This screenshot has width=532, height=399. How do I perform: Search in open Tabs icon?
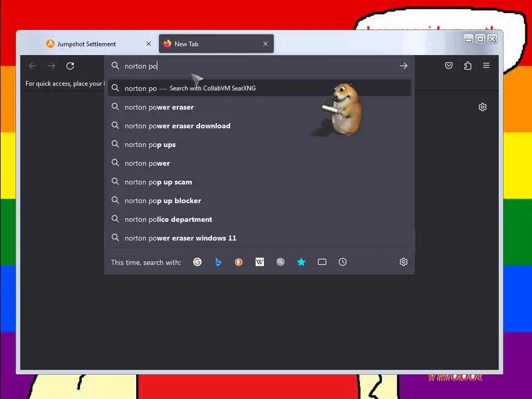[x=322, y=262]
